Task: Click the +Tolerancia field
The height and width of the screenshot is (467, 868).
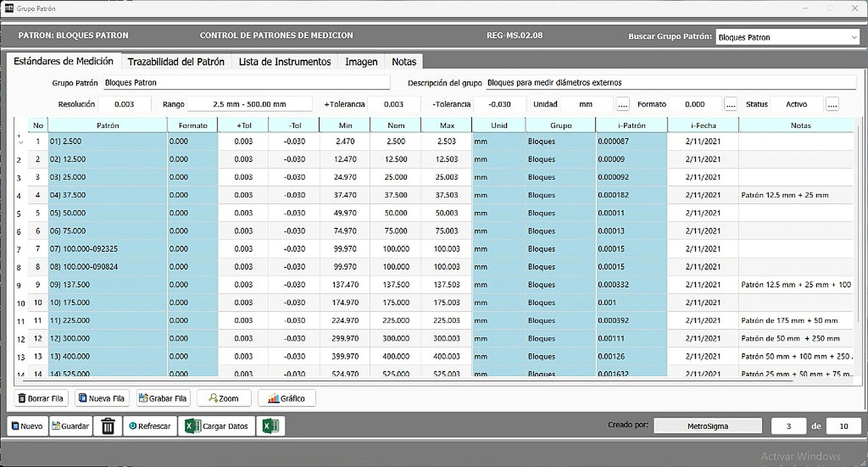Action: pos(394,104)
